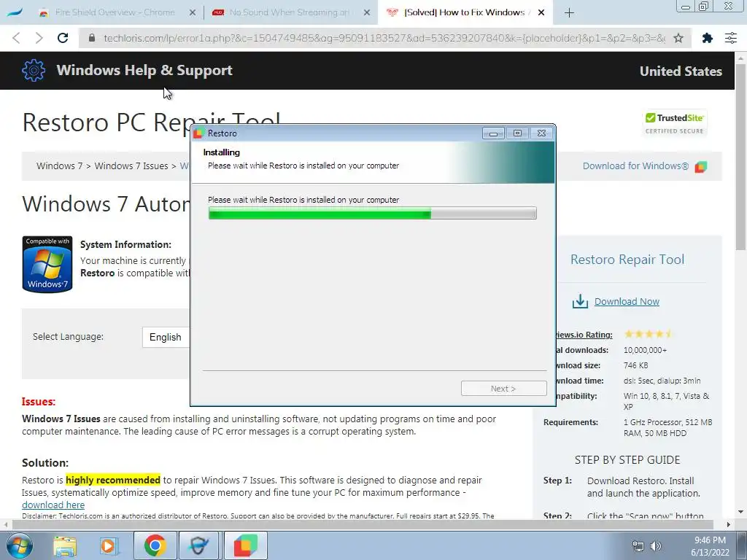
Task: Select the Solved How to Fix Windows tab
Action: [x=465, y=12]
